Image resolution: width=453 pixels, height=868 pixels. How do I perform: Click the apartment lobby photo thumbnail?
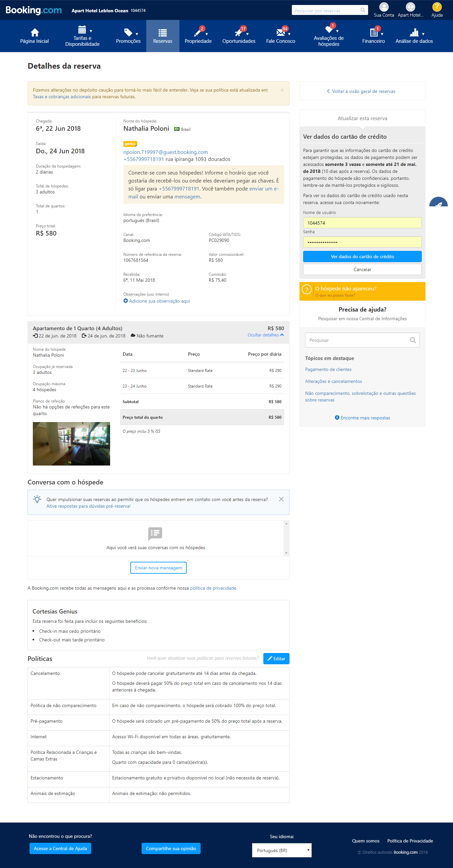click(71, 444)
